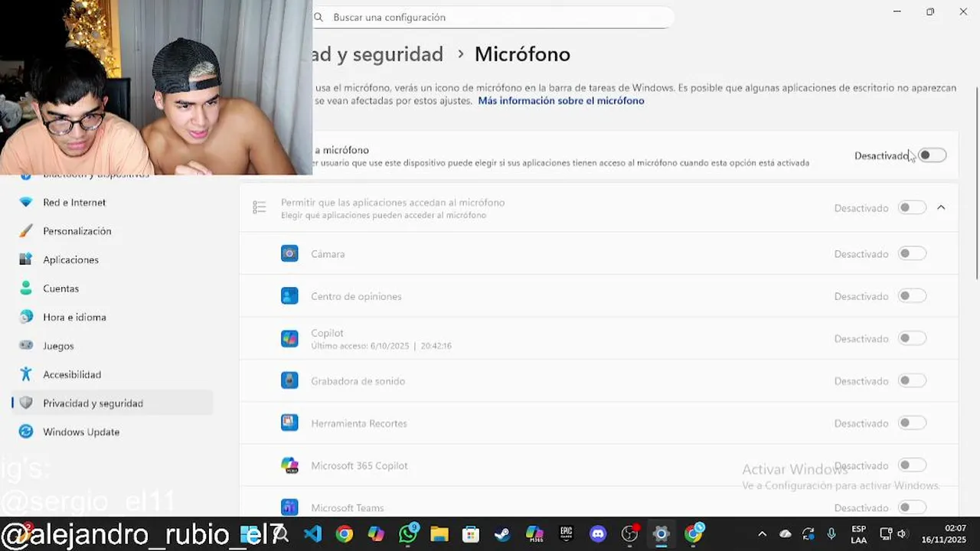Screen dimensions: 980x551
Task: Open Discord from the taskbar
Action: point(598,533)
